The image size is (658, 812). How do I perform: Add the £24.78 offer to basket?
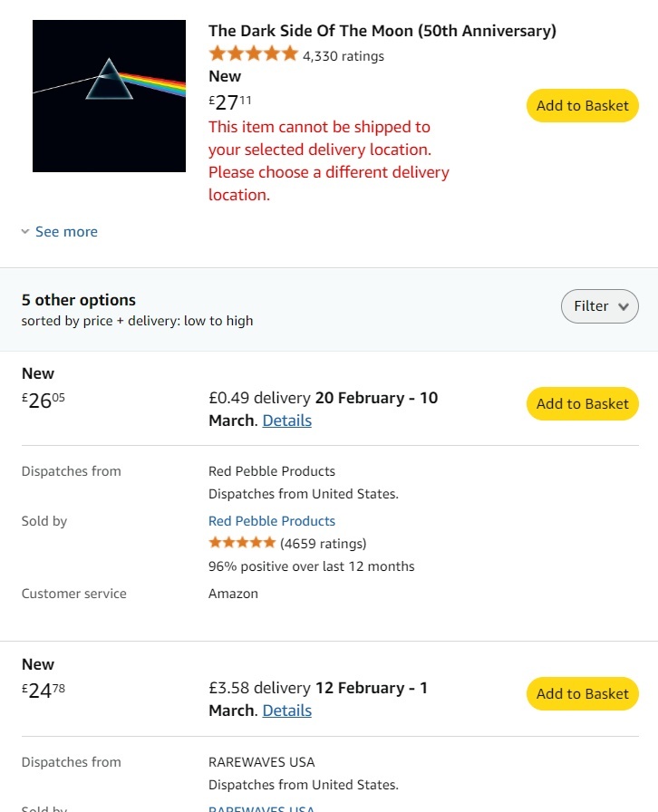583,694
